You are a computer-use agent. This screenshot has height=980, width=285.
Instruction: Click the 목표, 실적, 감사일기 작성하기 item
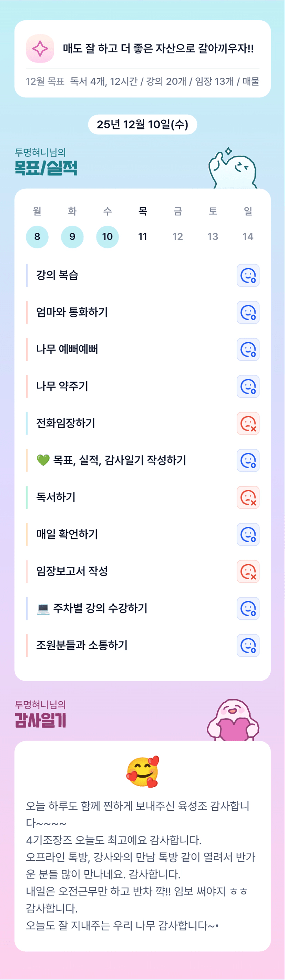coord(119,460)
